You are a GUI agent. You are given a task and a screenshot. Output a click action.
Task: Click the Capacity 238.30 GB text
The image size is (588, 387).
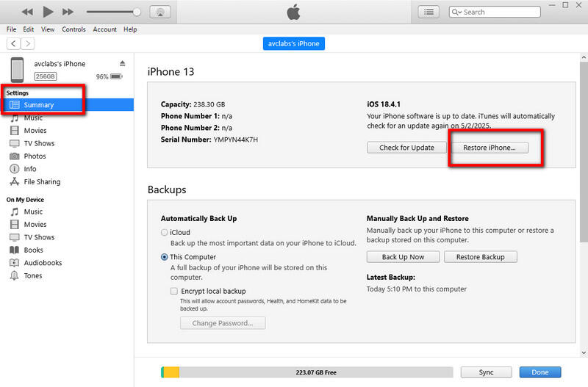[193, 104]
